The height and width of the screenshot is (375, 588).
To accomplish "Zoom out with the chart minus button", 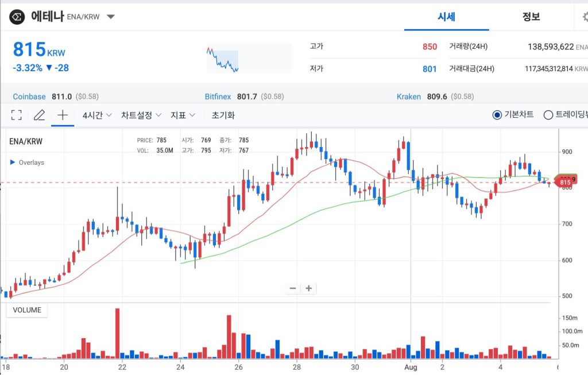I will [x=292, y=288].
